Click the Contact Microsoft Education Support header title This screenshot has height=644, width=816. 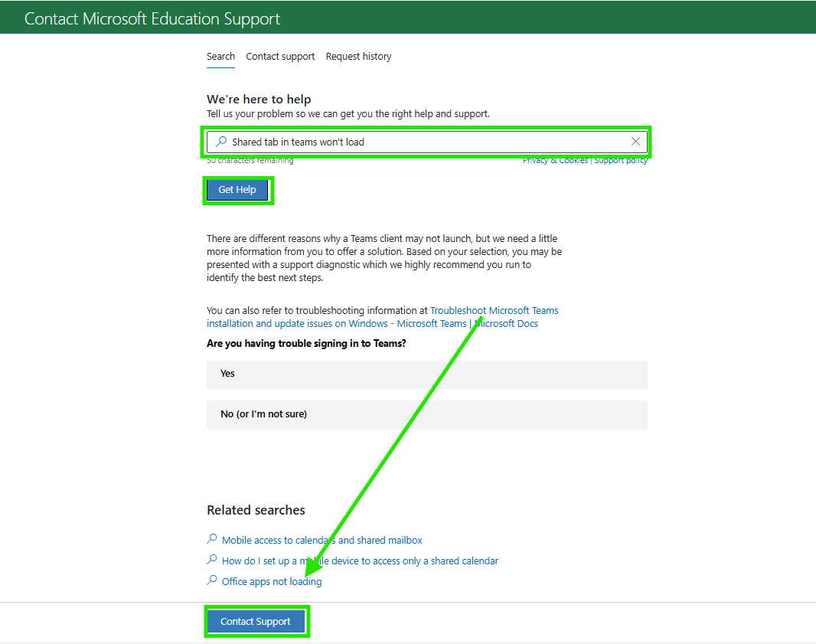(x=152, y=18)
